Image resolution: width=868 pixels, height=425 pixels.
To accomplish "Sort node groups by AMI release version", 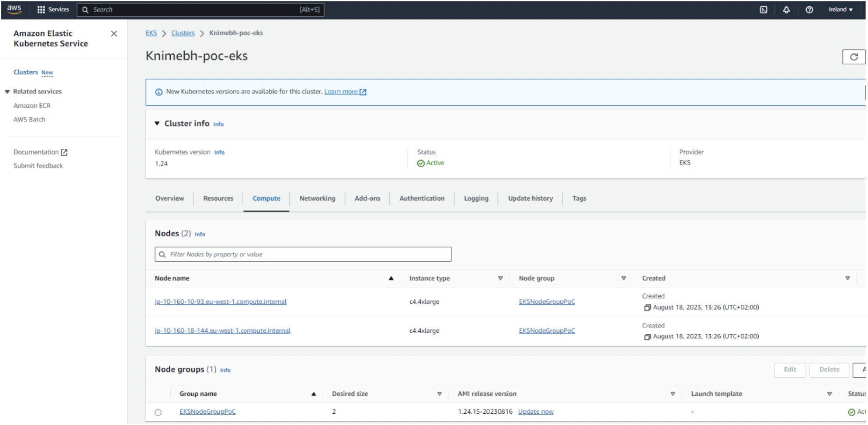I will click(x=673, y=394).
